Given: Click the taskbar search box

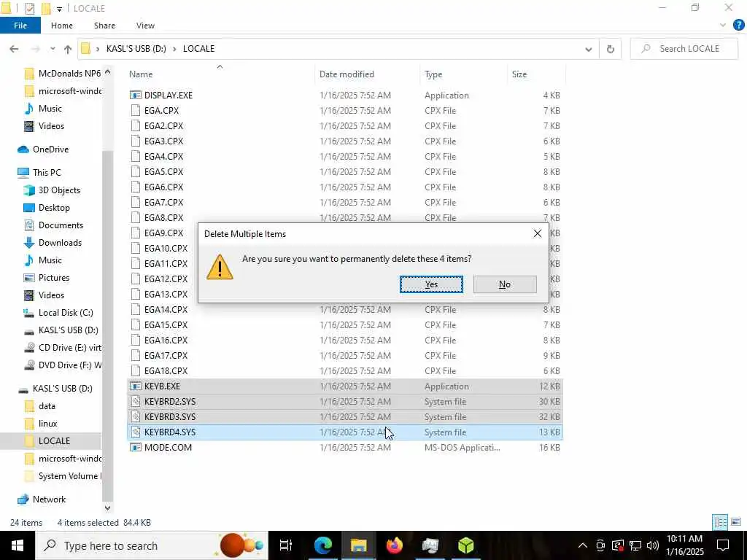Looking at the screenshot, I should coord(152,545).
